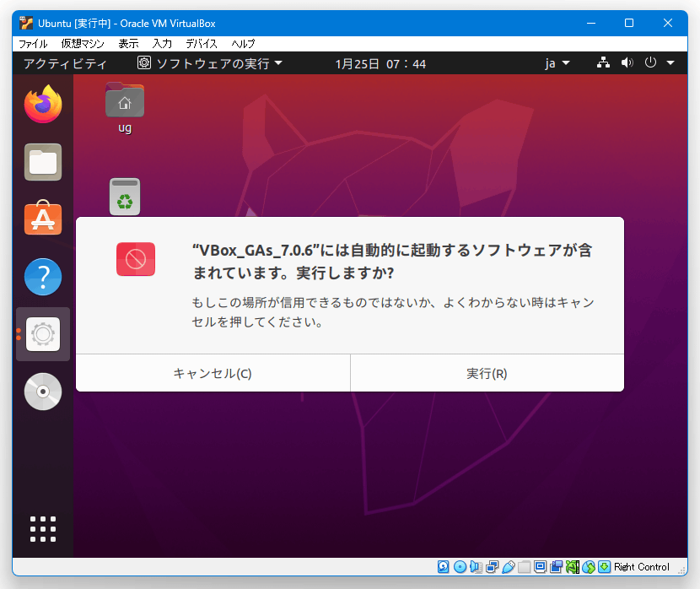
Task: Expand the system menu arrow in top bar
Action: click(x=670, y=63)
